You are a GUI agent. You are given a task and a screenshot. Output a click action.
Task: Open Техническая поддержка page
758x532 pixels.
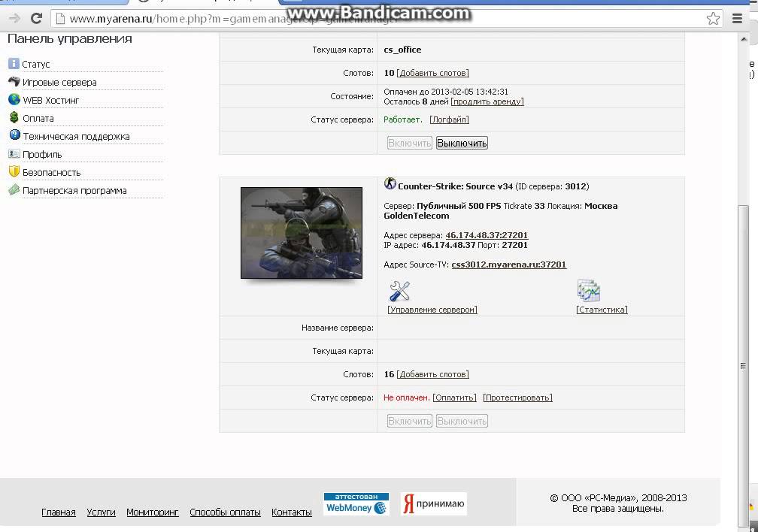coord(77,137)
